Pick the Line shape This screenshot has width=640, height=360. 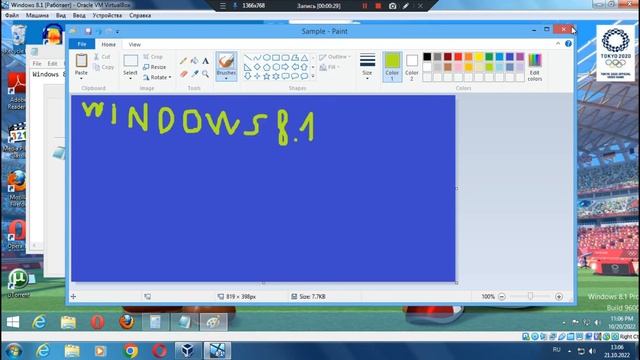pos(247,58)
